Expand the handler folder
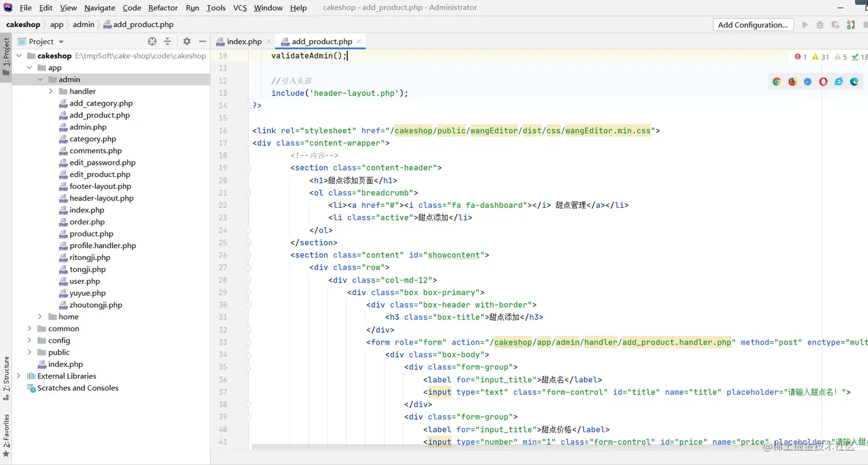 (51, 91)
